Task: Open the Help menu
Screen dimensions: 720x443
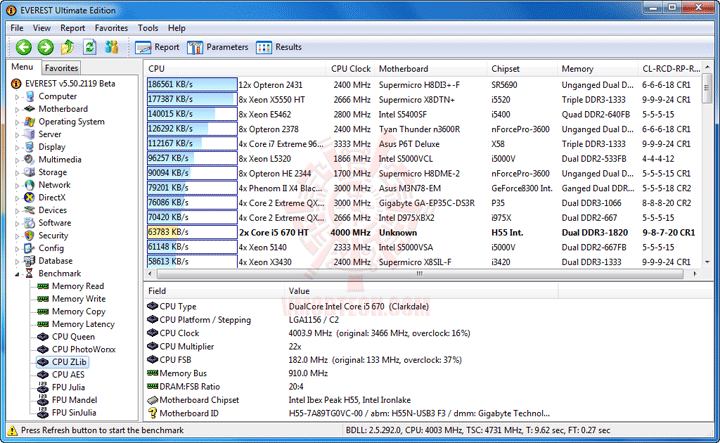Action: [176, 28]
